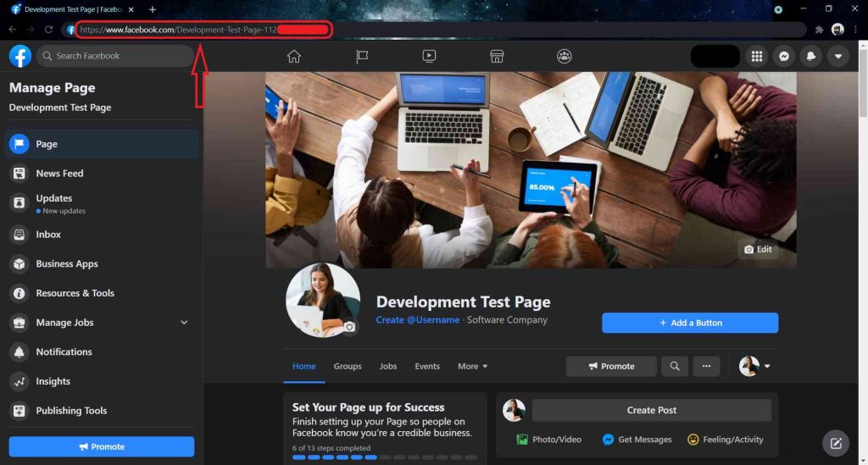Click the setup steps progress bar

coord(385,457)
